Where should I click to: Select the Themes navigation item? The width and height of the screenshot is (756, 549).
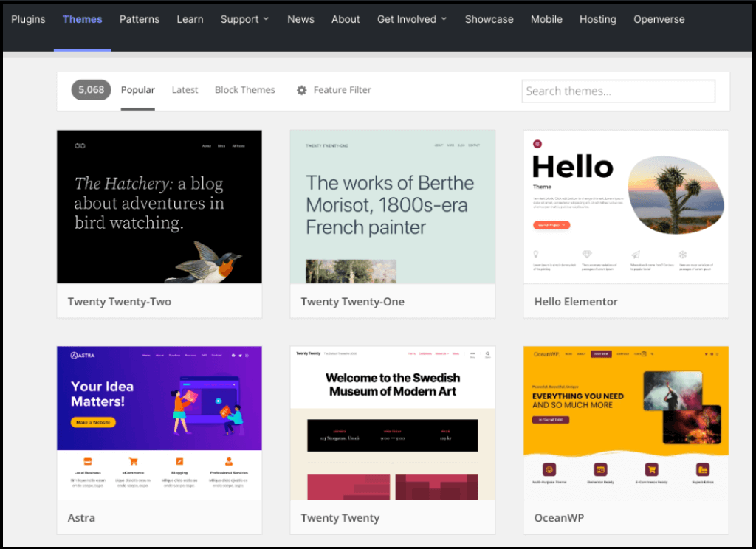tap(83, 19)
